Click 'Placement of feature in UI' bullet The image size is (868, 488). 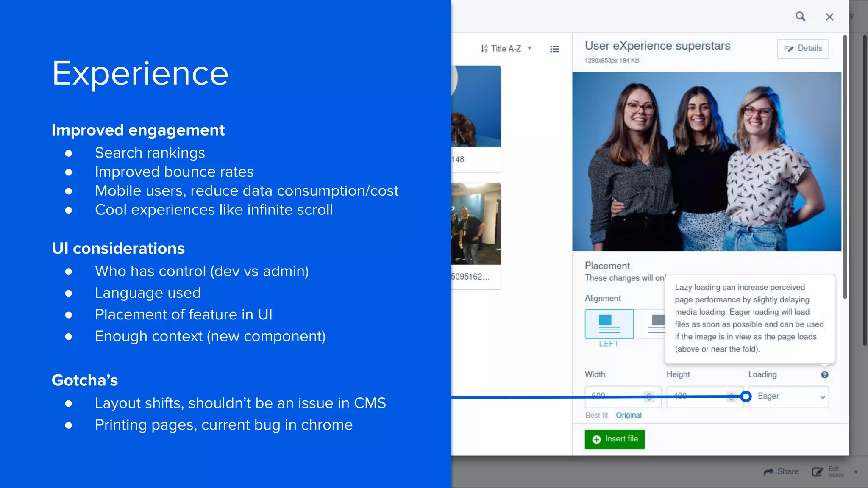click(184, 314)
